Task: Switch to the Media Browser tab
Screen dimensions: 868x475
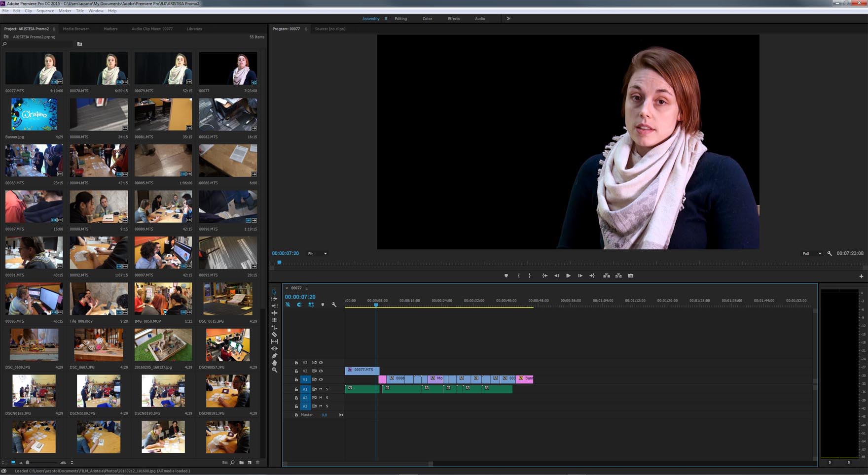Action: point(76,29)
